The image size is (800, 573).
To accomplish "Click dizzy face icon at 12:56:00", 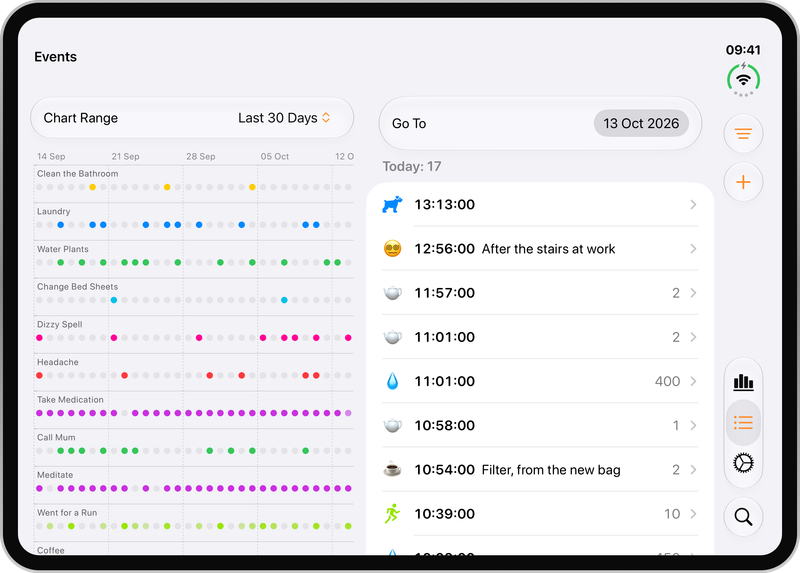I will tap(392, 248).
